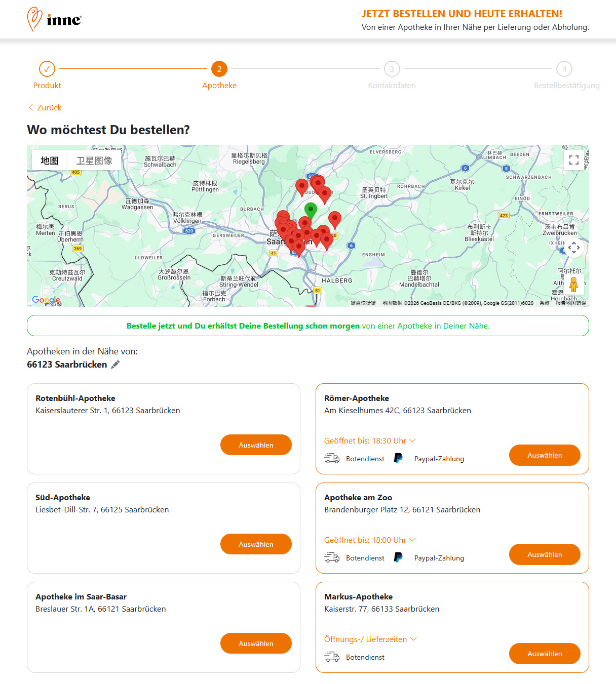The height and width of the screenshot is (684, 616).
Task: Toggle fullscreen map view
Action: pyautogui.click(x=573, y=160)
